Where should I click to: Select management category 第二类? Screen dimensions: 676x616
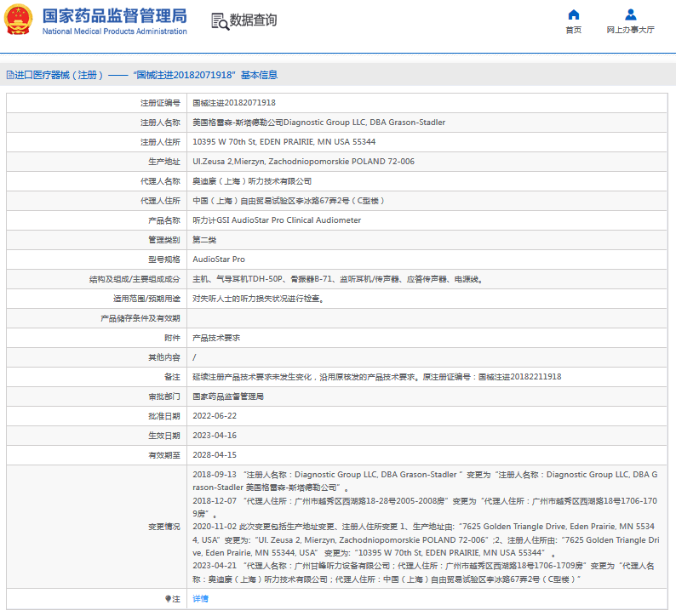[204, 240]
